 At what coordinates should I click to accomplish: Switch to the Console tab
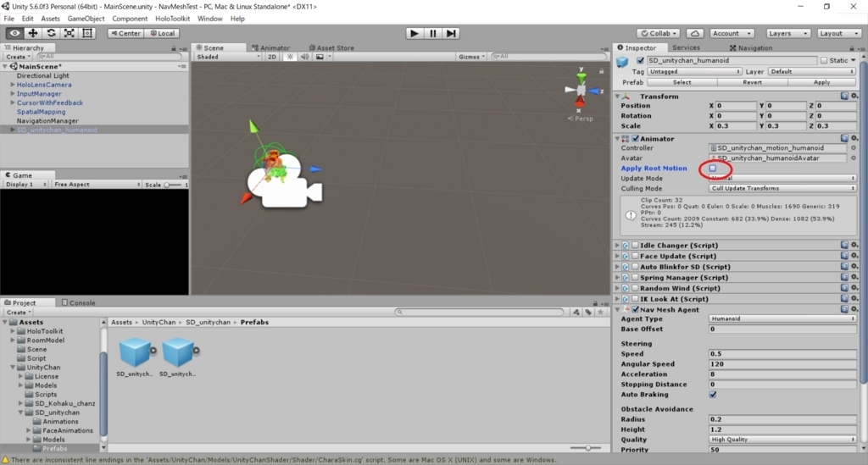pyautogui.click(x=78, y=302)
